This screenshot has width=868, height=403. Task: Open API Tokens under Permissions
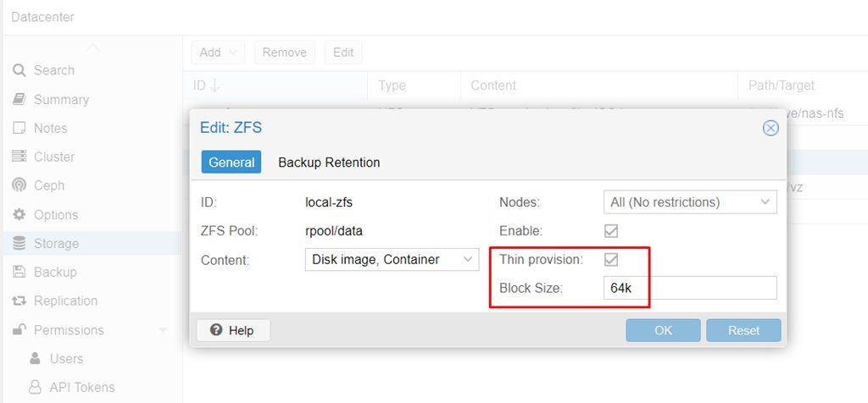pyautogui.click(x=82, y=387)
